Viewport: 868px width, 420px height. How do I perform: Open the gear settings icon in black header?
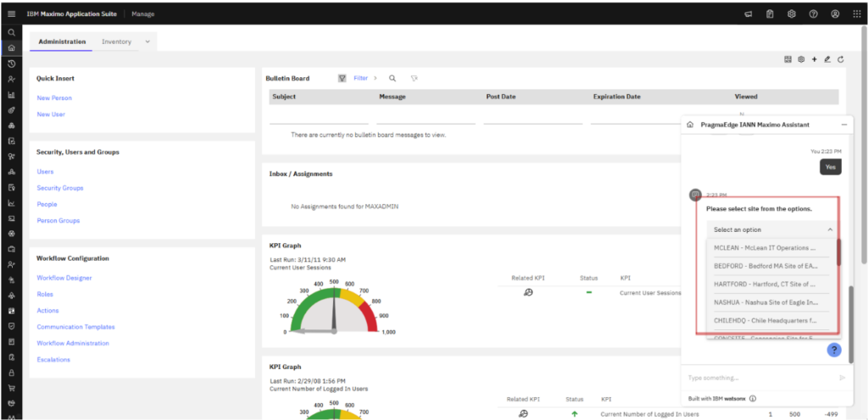pos(792,14)
